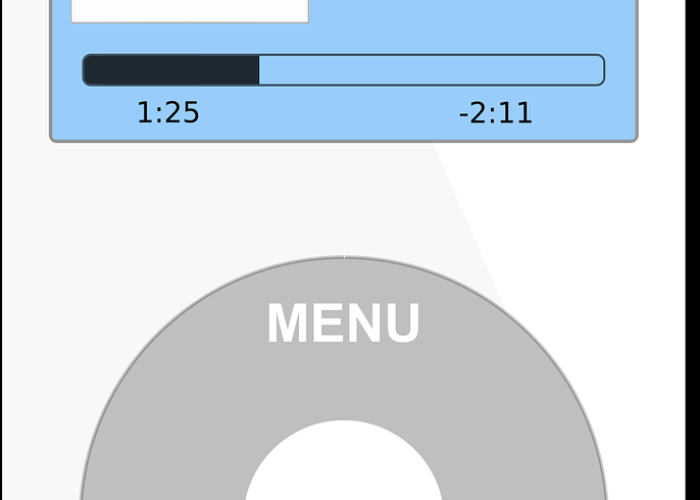Click the blue screen between the two times
The image size is (700, 500).
[x=329, y=112]
